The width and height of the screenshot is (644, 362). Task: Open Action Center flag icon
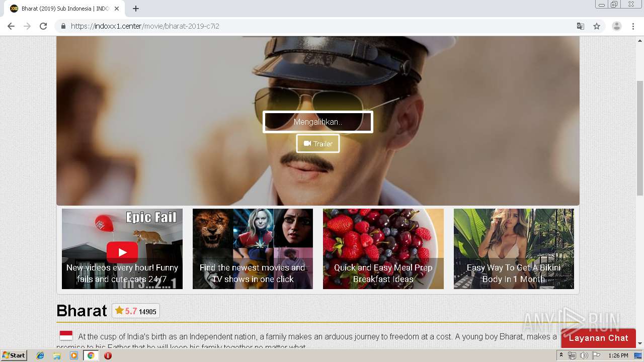[596, 355]
